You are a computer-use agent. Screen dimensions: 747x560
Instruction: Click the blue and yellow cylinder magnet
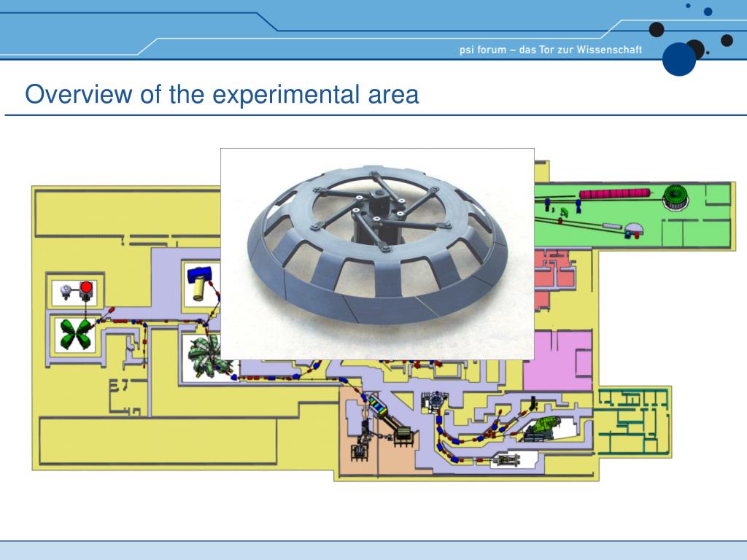(201, 284)
